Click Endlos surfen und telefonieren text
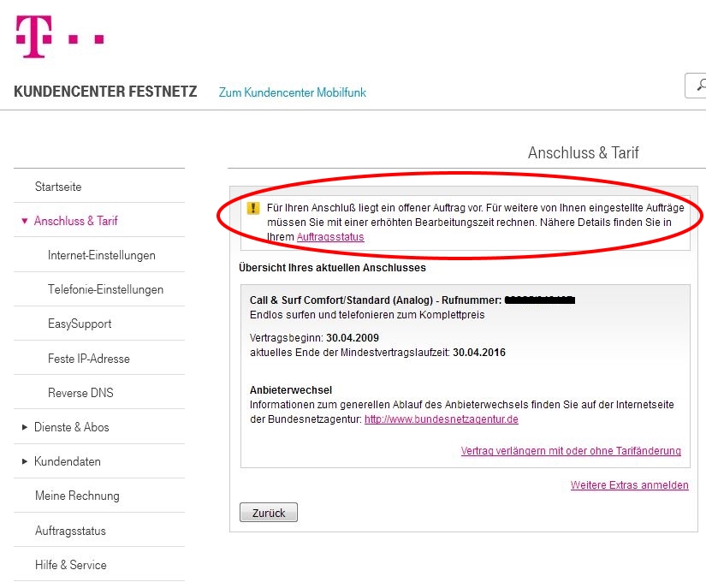 click(367, 315)
